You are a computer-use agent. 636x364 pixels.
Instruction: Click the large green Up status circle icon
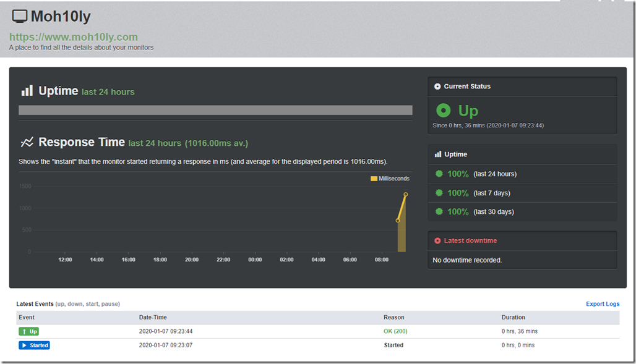tap(443, 111)
